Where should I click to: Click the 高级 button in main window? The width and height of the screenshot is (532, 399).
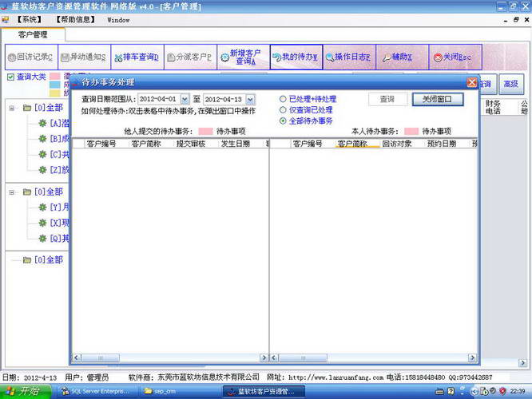click(510, 84)
